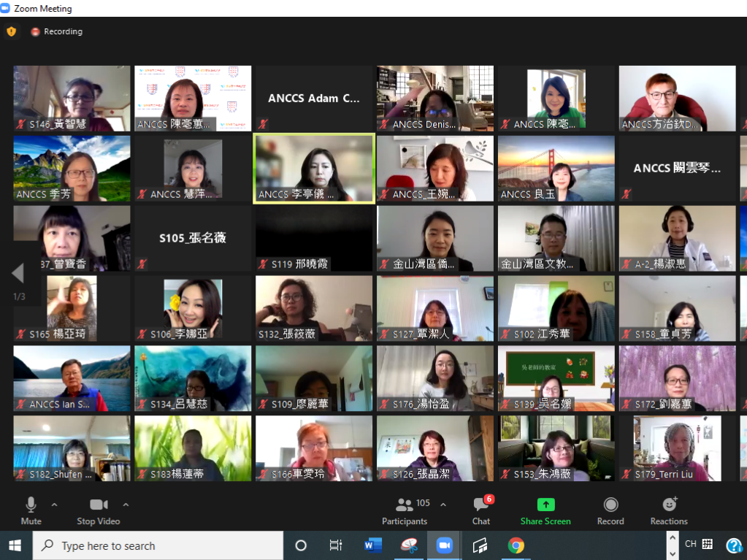747x560 pixels.
Task: Click the encryption shield icon
Action: tap(11, 31)
